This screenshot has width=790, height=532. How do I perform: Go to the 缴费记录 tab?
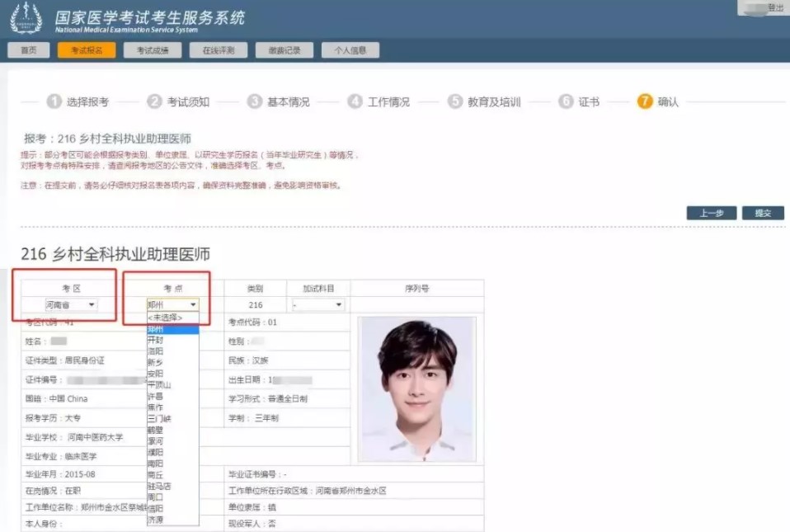(x=284, y=50)
